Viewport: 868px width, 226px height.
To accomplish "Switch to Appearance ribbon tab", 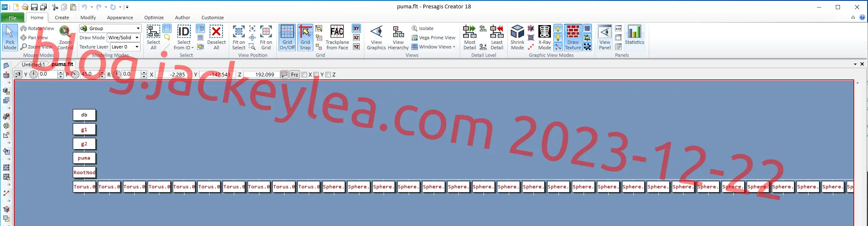I will click(120, 18).
